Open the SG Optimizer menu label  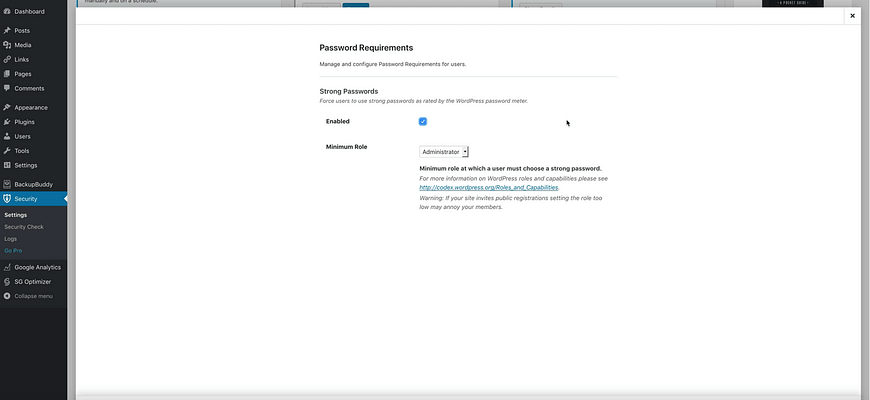33,282
